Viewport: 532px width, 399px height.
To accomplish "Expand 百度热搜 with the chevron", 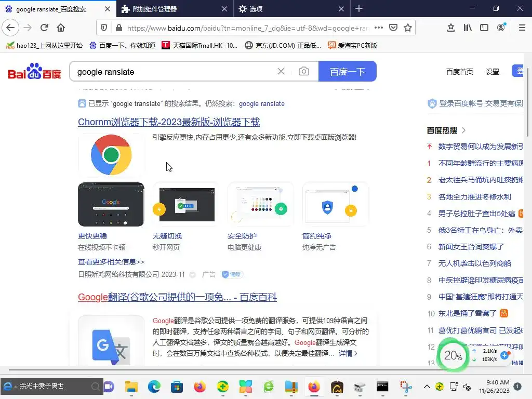I will [464, 130].
